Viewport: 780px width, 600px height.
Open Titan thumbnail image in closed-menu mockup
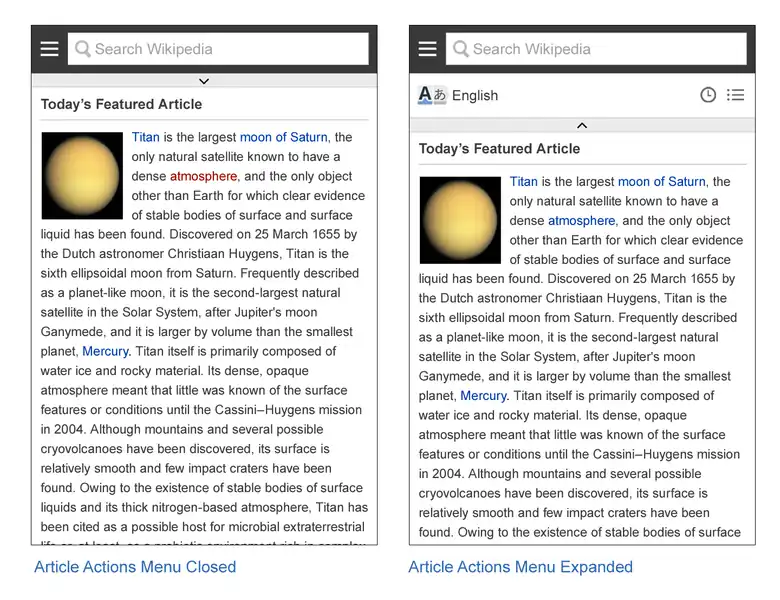click(x=81, y=176)
